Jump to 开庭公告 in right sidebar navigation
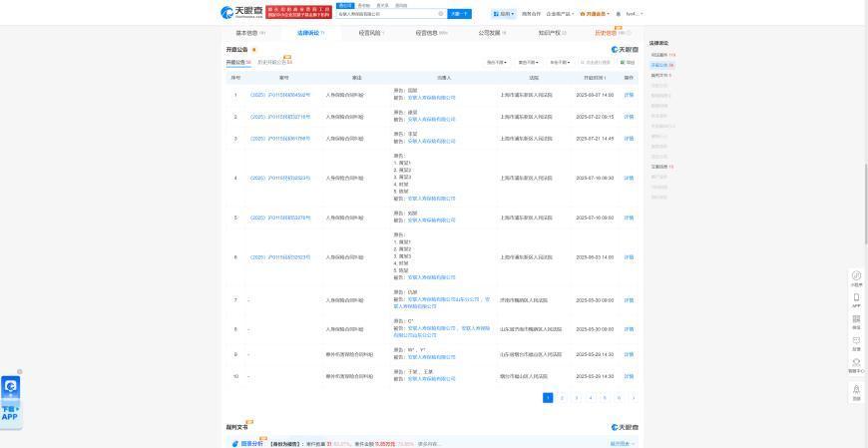This screenshot has width=868, height=448. click(x=662, y=65)
